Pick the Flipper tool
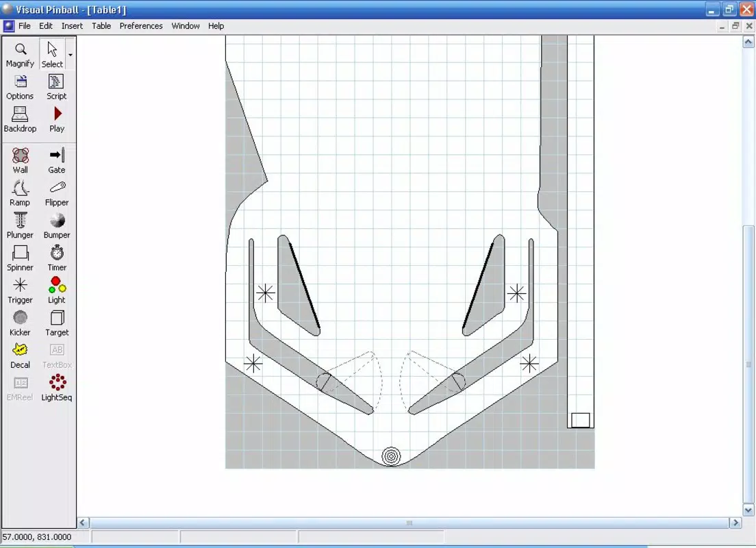Image resolution: width=756 pixels, height=548 pixels. 56,193
